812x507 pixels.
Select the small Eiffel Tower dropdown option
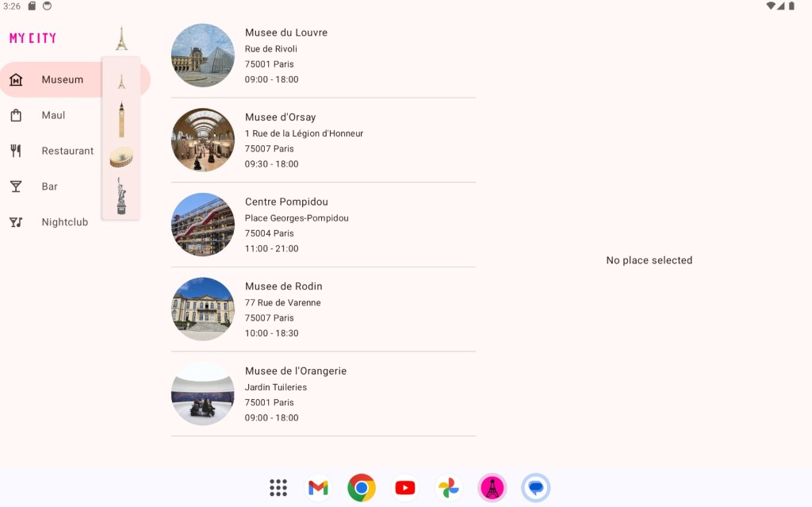pyautogui.click(x=121, y=81)
